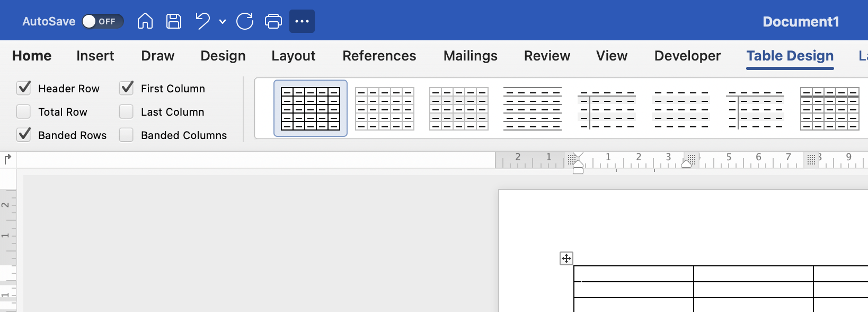868x312 pixels.
Task: Enable the Banded Columns checkbox
Action: pos(126,135)
